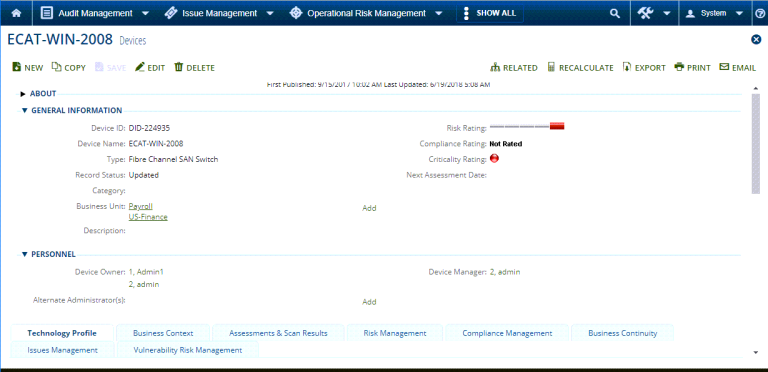The image size is (768, 372).
Task: Click the Compliance Rating Not Rated text
Action: 506,144
